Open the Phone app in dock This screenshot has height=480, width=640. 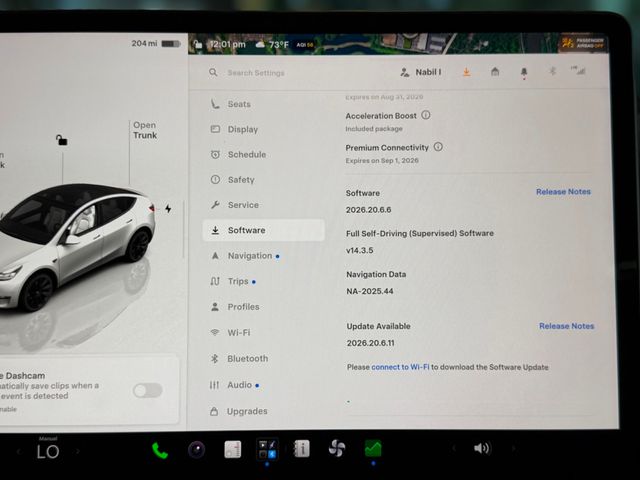tap(160, 451)
